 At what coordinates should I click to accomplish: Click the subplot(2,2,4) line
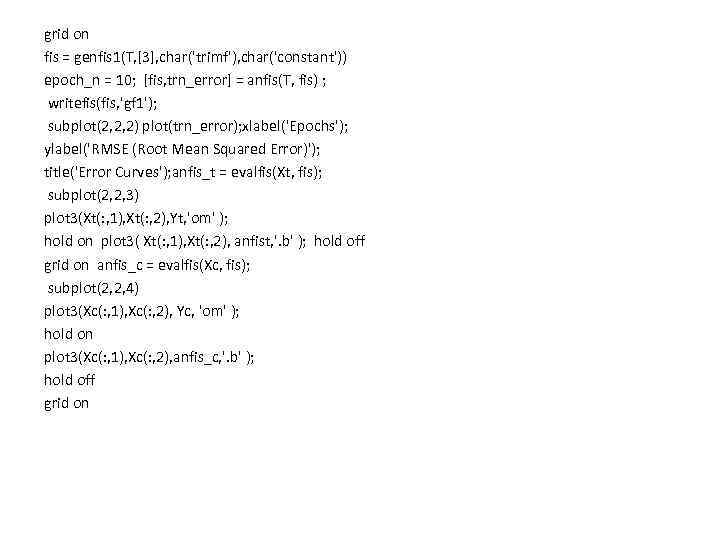93,288
